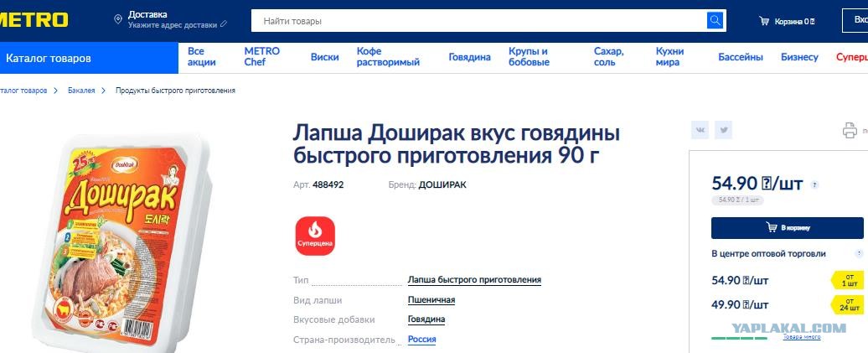This screenshot has height=353, width=868.
Task: Open the Виски category
Action: pos(325,57)
